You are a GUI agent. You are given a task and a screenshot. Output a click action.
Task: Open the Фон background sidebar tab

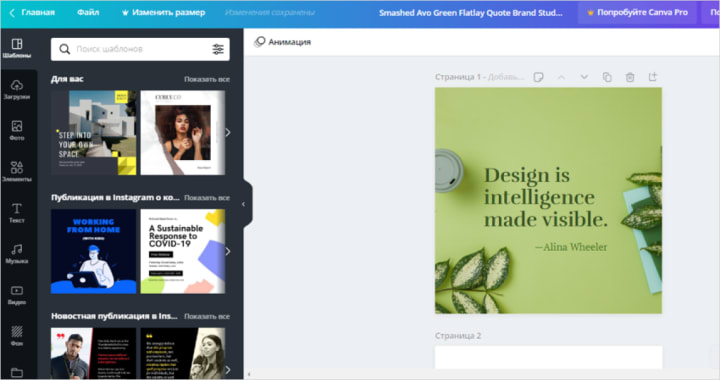click(17, 336)
